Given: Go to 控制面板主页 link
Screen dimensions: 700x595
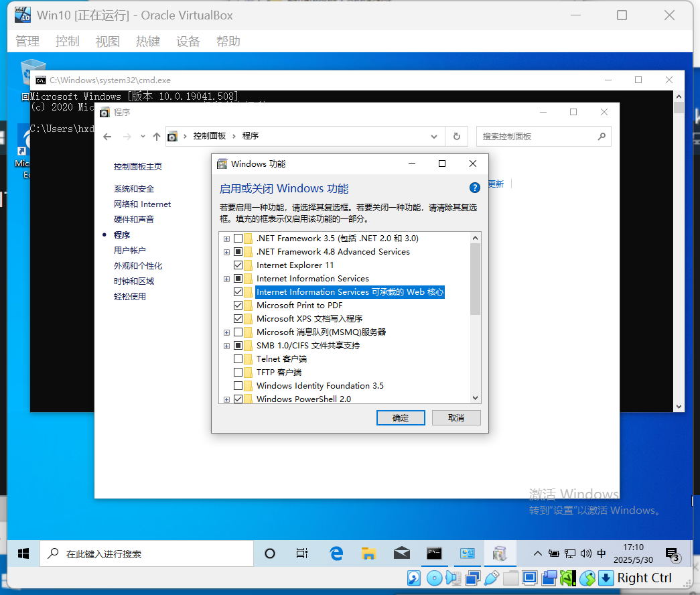Looking at the screenshot, I should click(138, 167).
